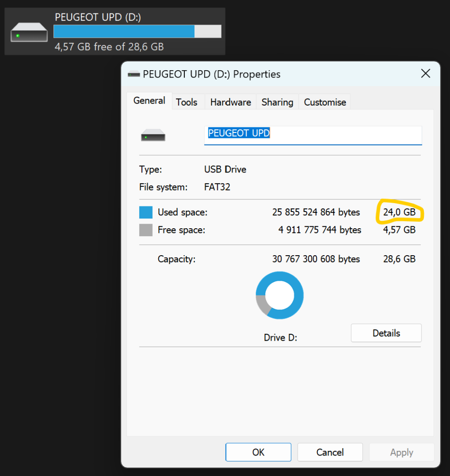Click the 25 855 524 864 bytes value
Image resolution: width=450 pixels, height=476 pixels.
pyautogui.click(x=316, y=212)
